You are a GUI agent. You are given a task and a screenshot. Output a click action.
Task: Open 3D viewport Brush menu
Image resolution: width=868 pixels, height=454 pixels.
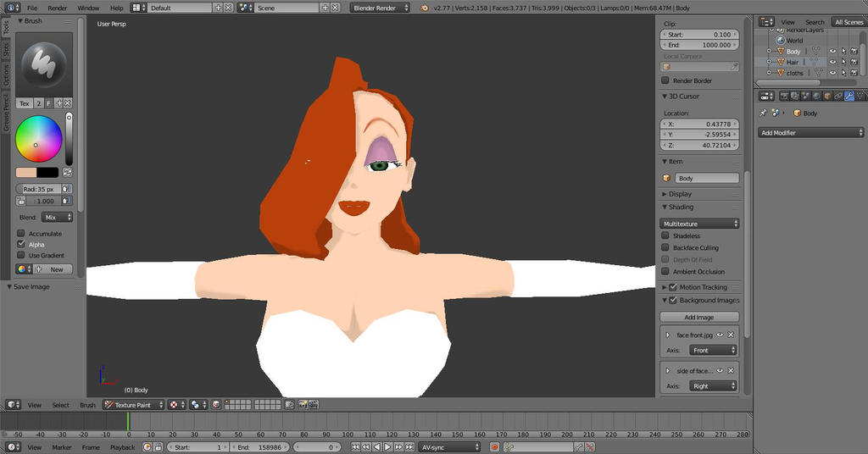[x=87, y=405]
